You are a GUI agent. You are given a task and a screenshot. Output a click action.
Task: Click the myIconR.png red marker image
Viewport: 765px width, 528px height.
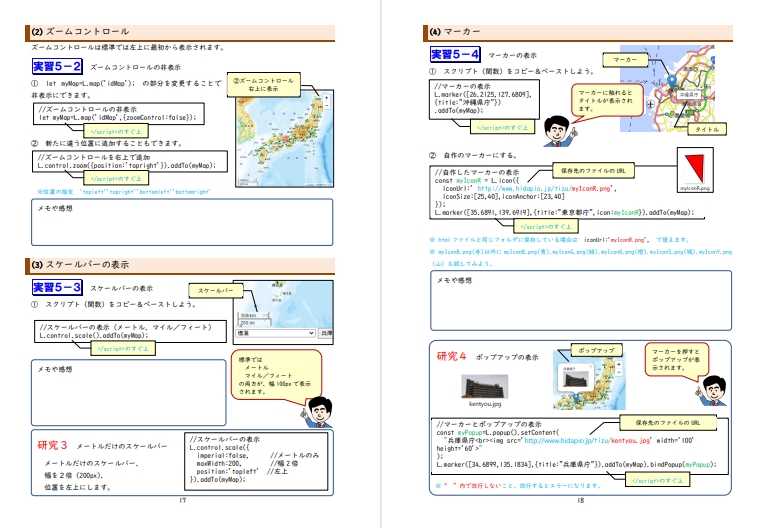coord(695,169)
